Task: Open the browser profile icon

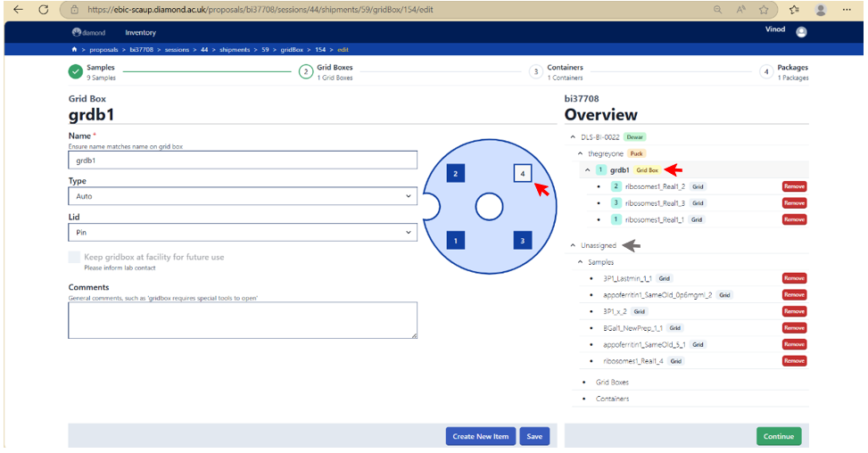Action: coord(821,10)
